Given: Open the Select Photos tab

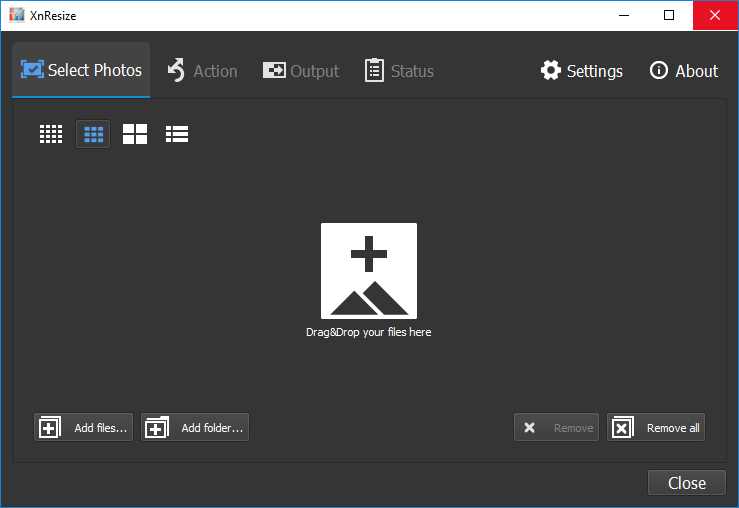Looking at the screenshot, I should pos(81,70).
